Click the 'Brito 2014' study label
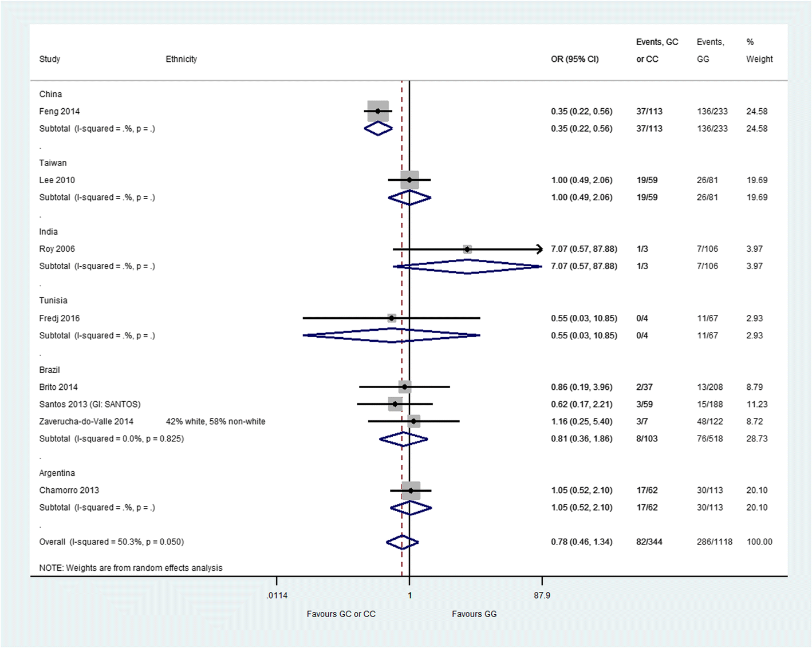The image size is (812, 648). pyautogui.click(x=58, y=387)
